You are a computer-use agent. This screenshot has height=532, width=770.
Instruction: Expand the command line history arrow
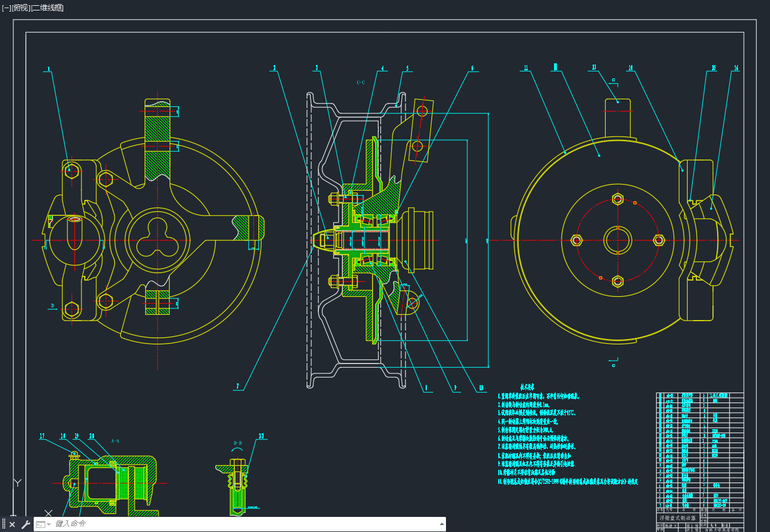(x=442, y=524)
